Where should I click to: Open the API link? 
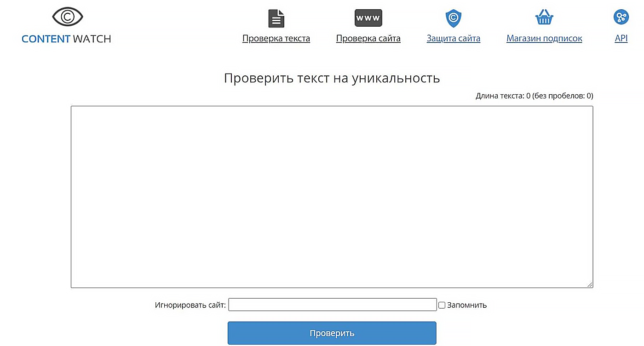tap(621, 39)
